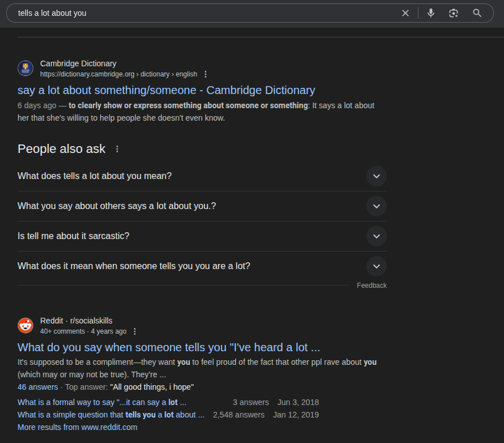Click the '2,548 answers' text
This screenshot has height=443, width=504.
pyautogui.click(x=239, y=415)
